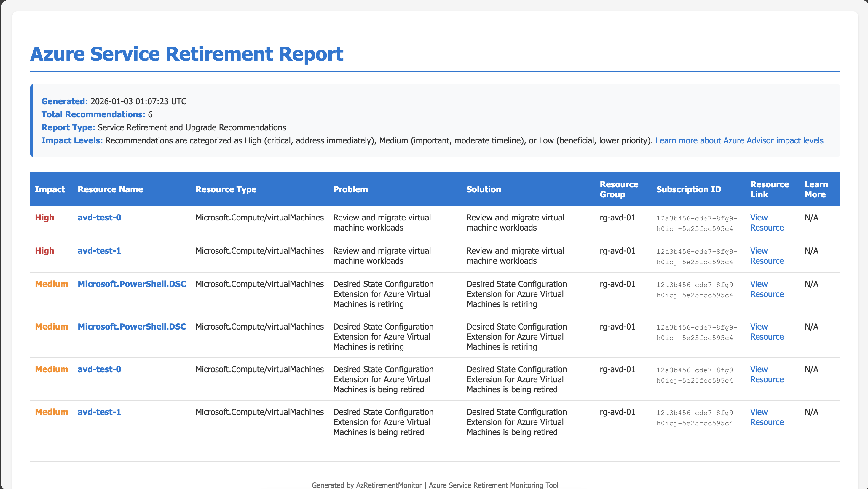
Task: Open View Resource for medium-impact avd-test-0
Action: tap(766, 374)
